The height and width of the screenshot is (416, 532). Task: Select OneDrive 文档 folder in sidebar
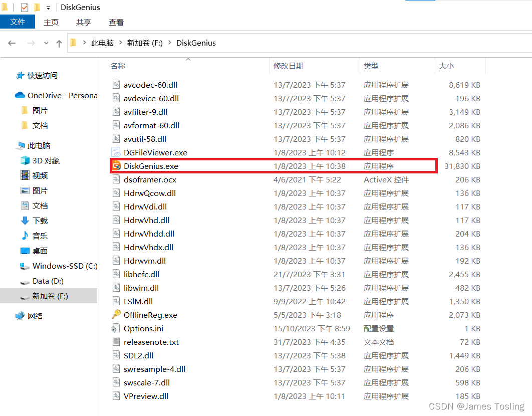(40, 126)
